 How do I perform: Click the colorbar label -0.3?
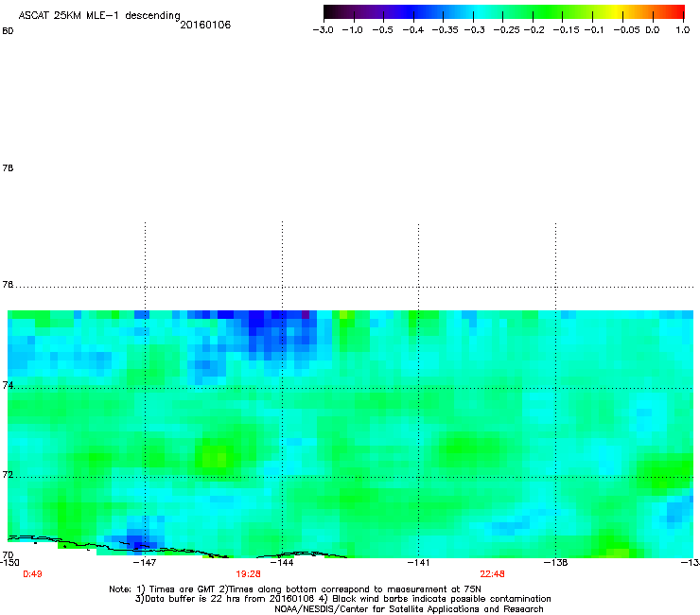click(475, 30)
